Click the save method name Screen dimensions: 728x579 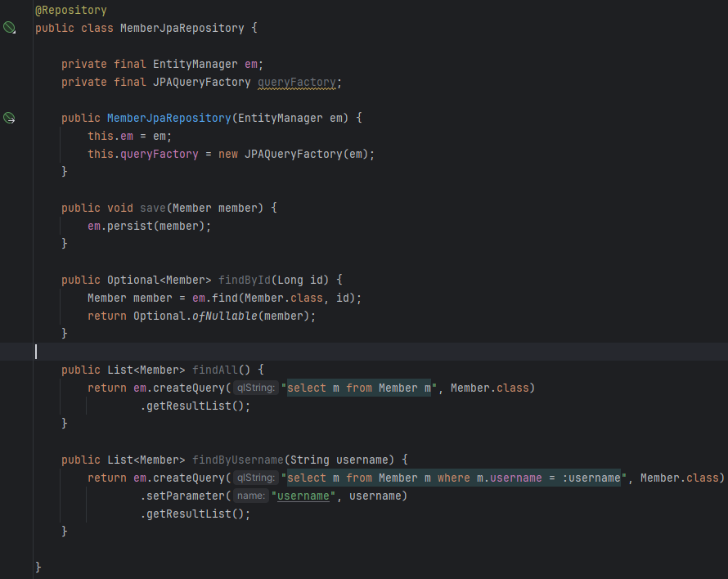[153, 208]
